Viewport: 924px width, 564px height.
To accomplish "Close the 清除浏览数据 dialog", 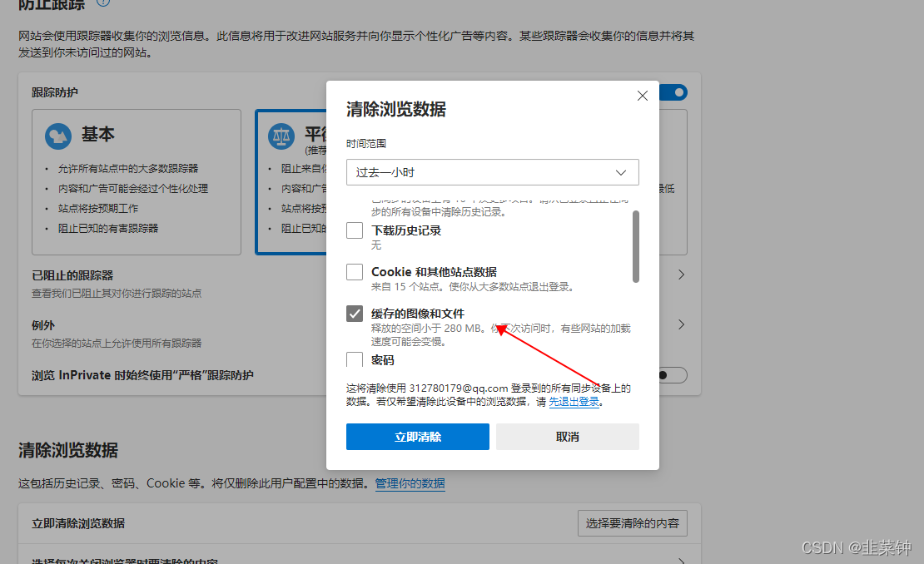I will pyautogui.click(x=642, y=96).
